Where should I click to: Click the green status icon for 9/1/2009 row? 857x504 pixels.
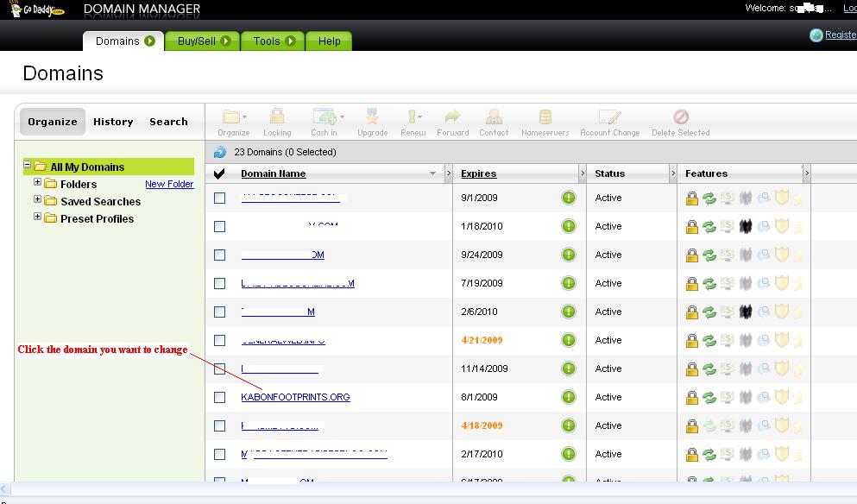pos(569,198)
